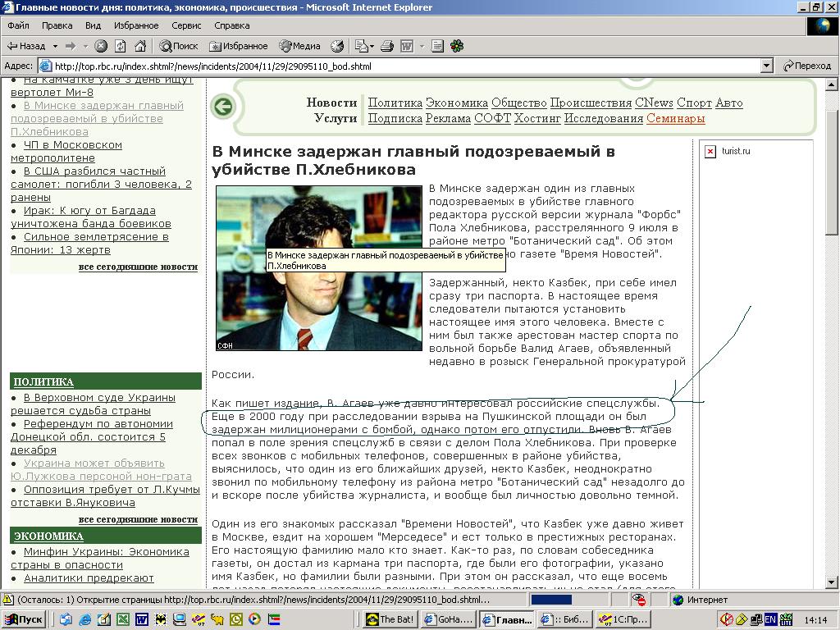Image resolution: width=840 pixels, height=630 pixels.
Task: Open the Избранное favorites toolbar button
Action: coord(238,46)
